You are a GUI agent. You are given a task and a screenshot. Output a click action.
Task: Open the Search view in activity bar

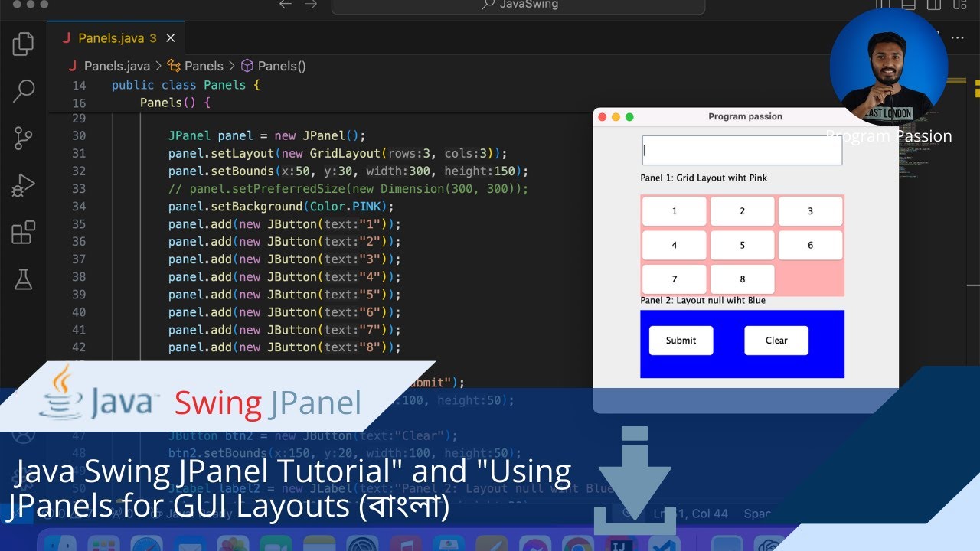click(x=23, y=91)
